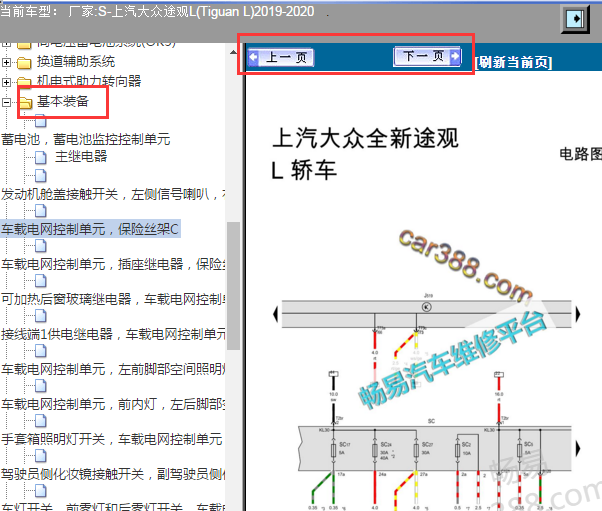Click the right arrow of SC fuse strip
Viewport: 602px width, 511px height.
(x=578, y=448)
